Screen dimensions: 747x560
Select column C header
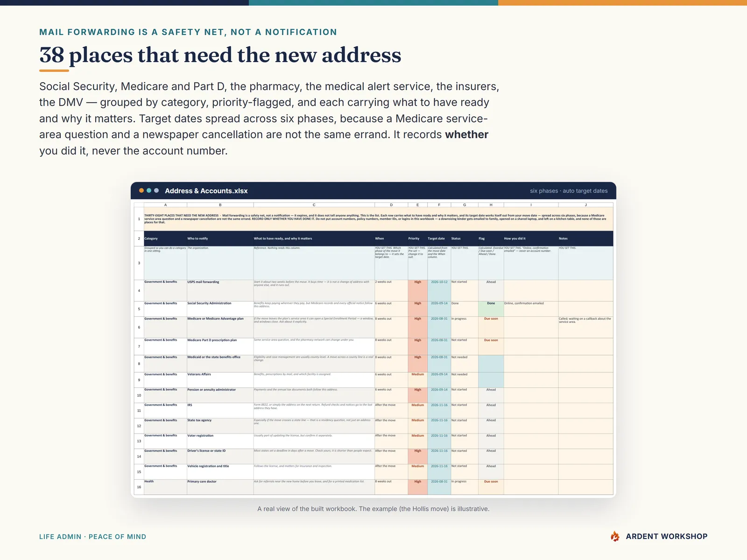[x=314, y=205]
